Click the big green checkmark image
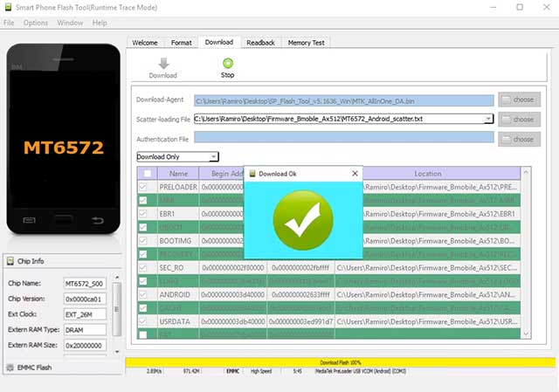The width and height of the screenshot is (559, 392). pyautogui.click(x=303, y=220)
